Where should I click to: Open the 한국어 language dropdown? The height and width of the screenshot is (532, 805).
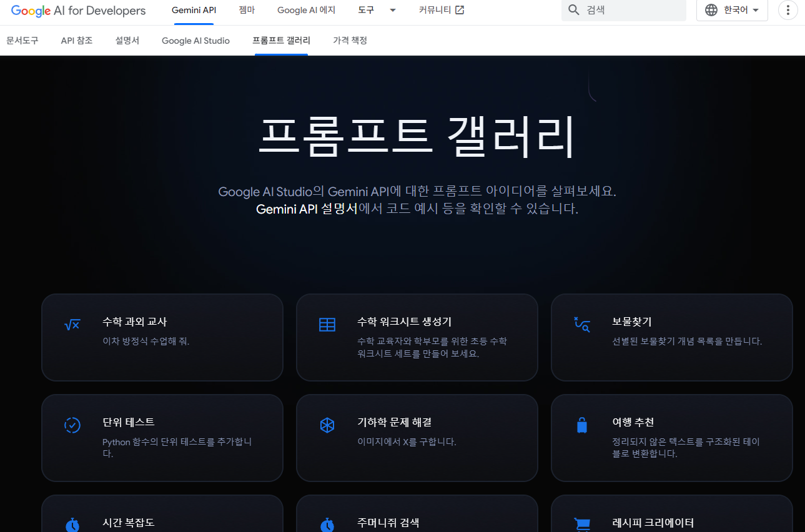[732, 10]
